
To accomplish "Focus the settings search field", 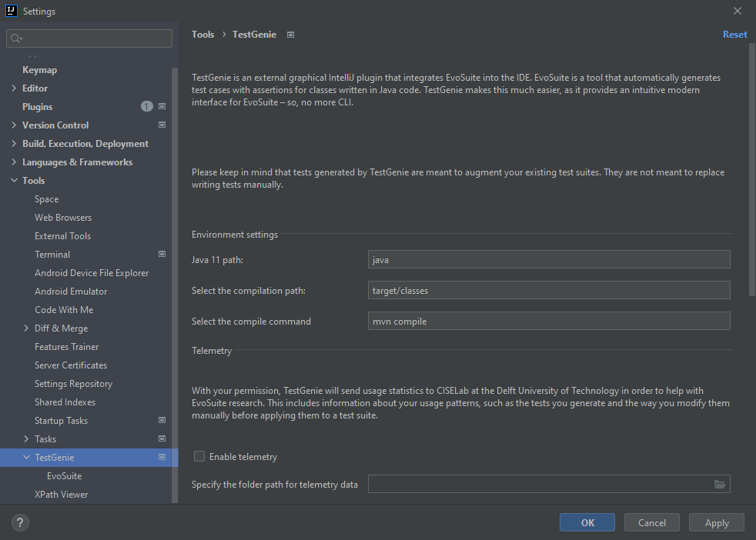I will click(x=89, y=38).
